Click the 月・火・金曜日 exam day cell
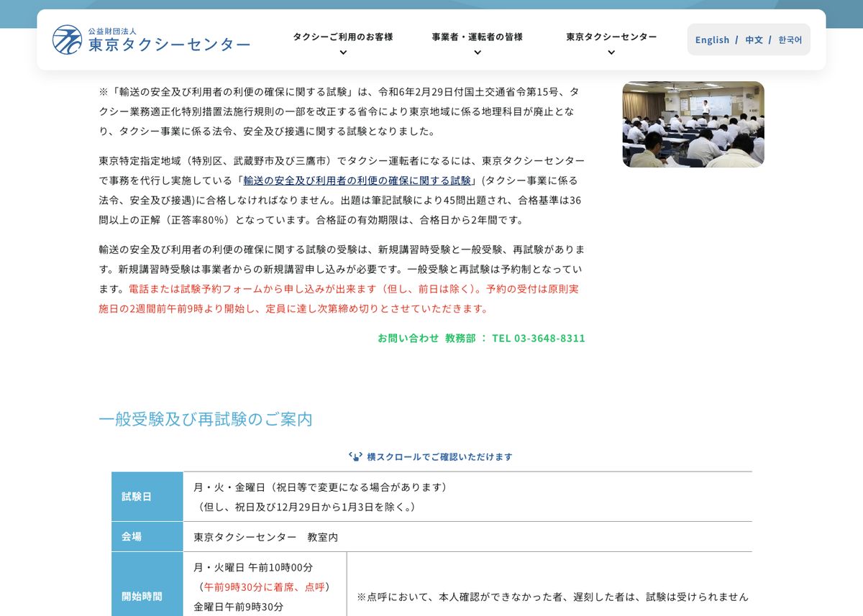This screenshot has height=616, width=863. tap(467, 497)
